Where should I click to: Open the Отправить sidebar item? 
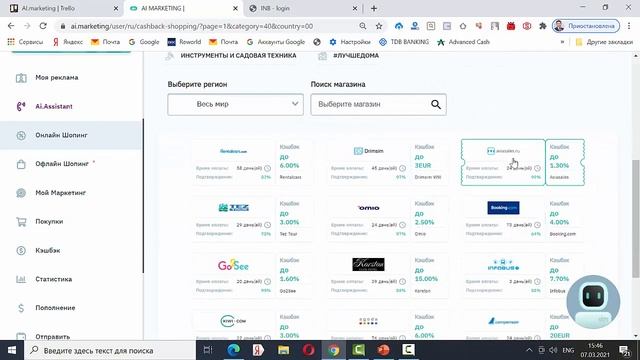[52, 337]
